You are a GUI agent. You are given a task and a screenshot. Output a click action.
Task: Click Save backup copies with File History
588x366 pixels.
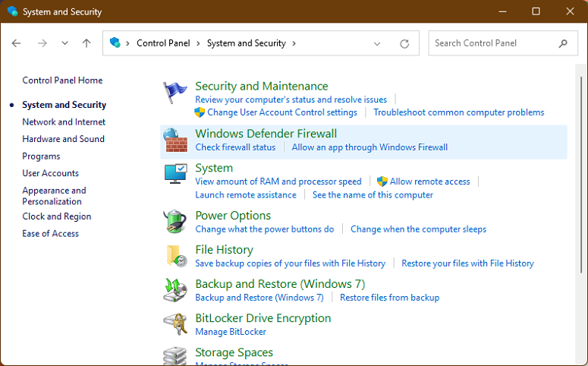291,263
